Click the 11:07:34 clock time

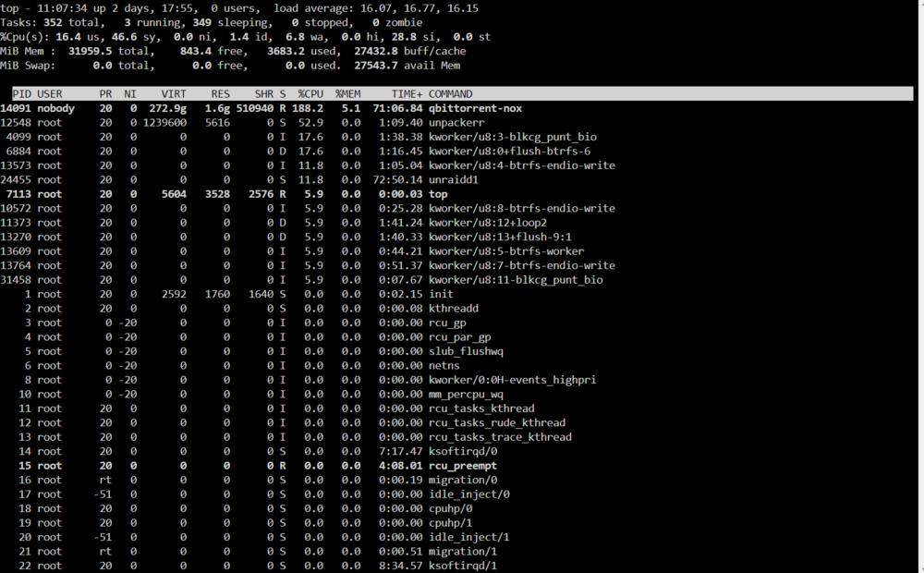62,8
